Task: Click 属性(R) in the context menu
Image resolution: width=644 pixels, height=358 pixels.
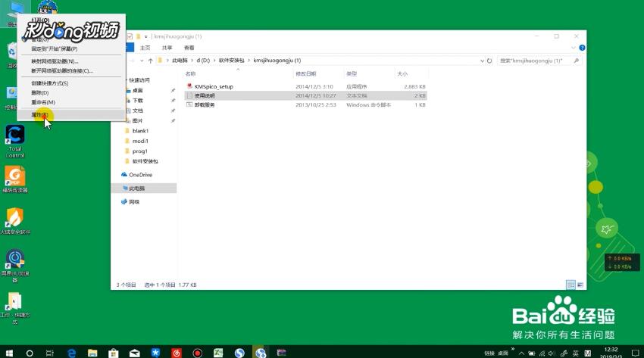Action: tap(39, 114)
